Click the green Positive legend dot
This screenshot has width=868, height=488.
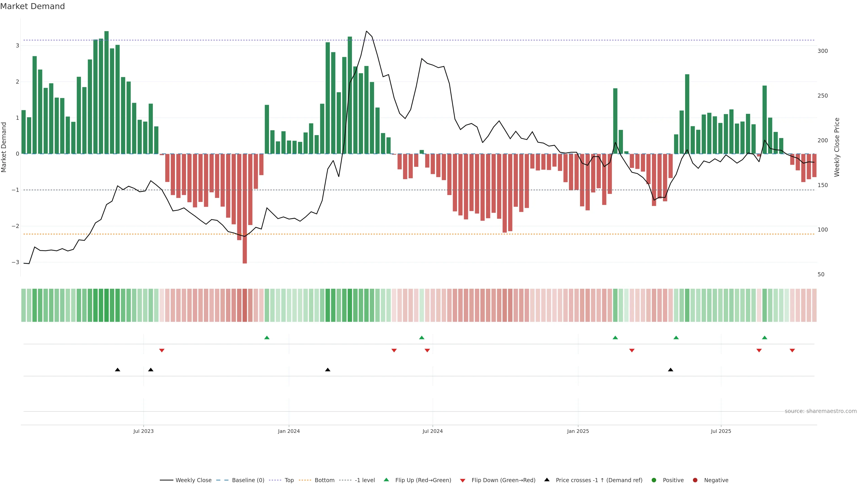[654, 480]
